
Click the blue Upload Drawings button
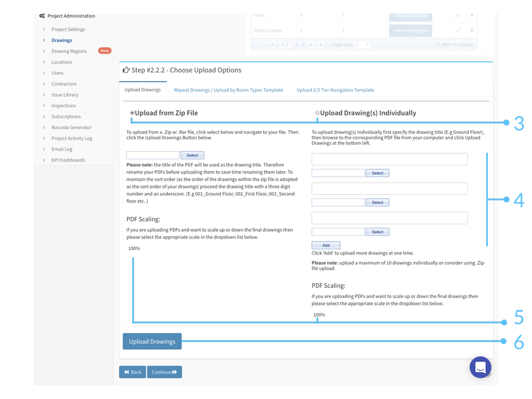tap(152, 341)
